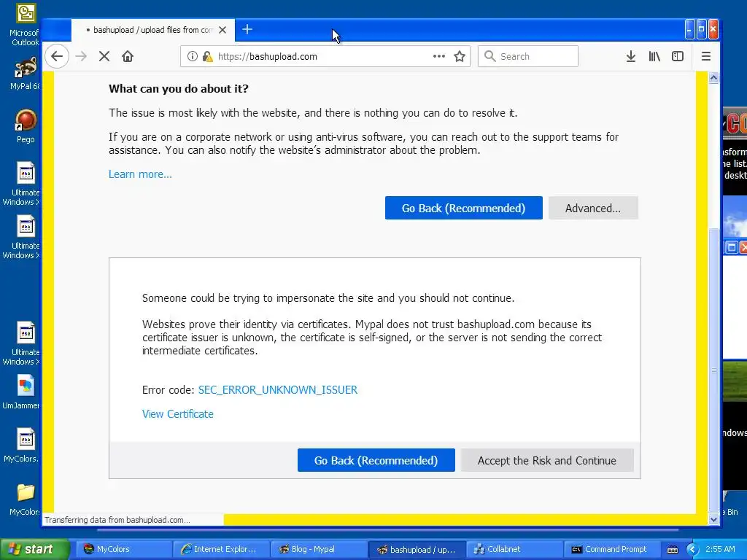
Task: Switch to Blog - Mypal taskbar item
Action: pos(319,549)
